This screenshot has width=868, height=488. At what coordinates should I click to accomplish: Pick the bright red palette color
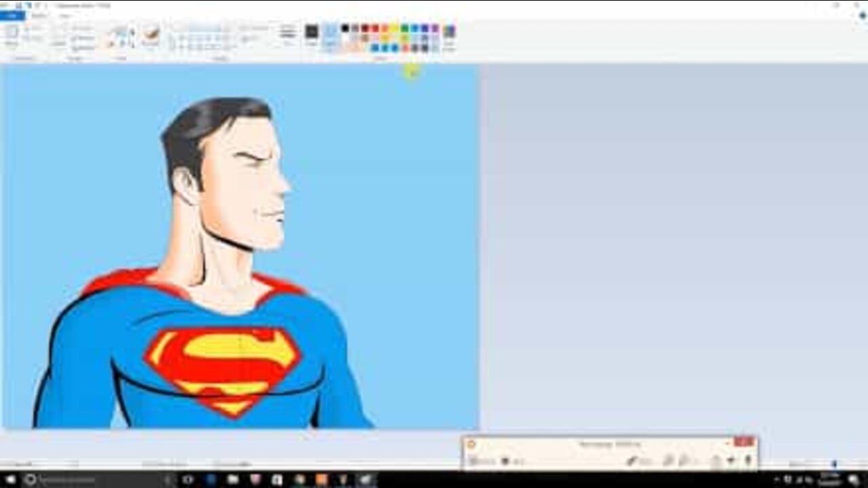[x=375, y=28]
